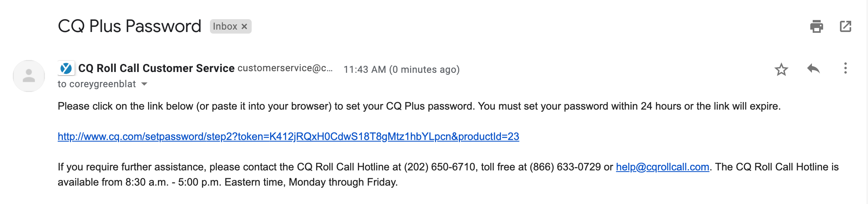
Task: Click the gray sender profile avatar
Action: [x=29, y=76]
